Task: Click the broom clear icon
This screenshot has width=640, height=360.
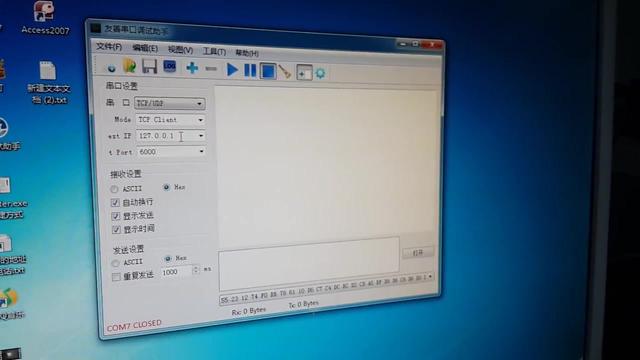Action: (285, 72)
